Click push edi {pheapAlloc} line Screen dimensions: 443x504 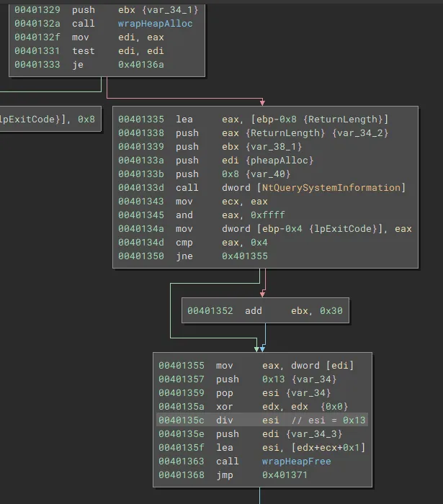click(215, 160)
